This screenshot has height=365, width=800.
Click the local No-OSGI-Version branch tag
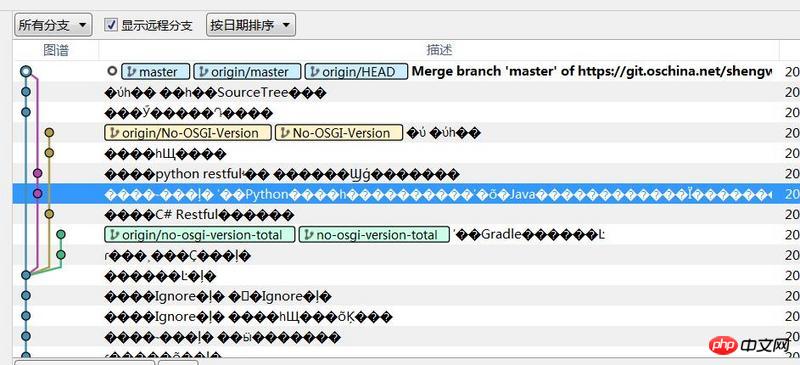point(339,133)
